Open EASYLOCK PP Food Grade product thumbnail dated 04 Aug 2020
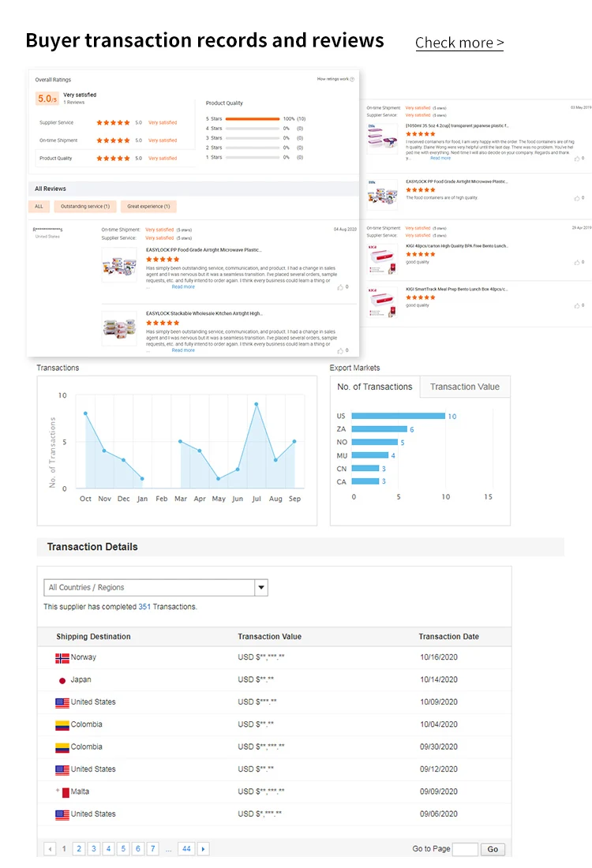 click(x=119, y=265)
